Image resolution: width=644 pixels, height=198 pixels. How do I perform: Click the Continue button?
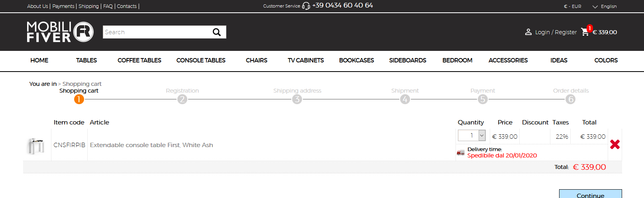(x=590, y=194)
